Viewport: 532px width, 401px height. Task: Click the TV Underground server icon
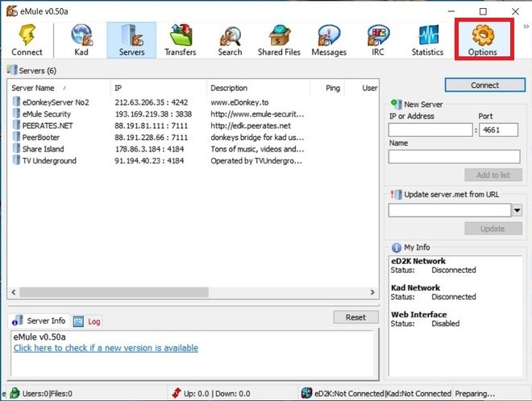click(16, 160)
